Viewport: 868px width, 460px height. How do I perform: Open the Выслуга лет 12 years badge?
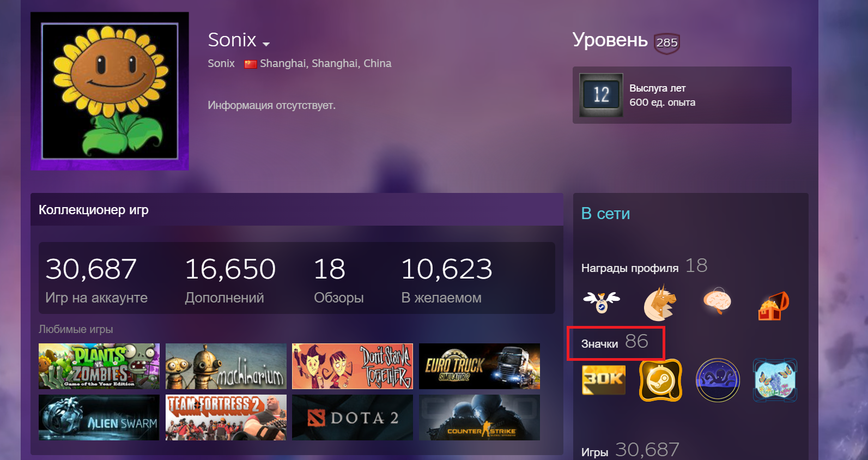[x=682, y=95]
